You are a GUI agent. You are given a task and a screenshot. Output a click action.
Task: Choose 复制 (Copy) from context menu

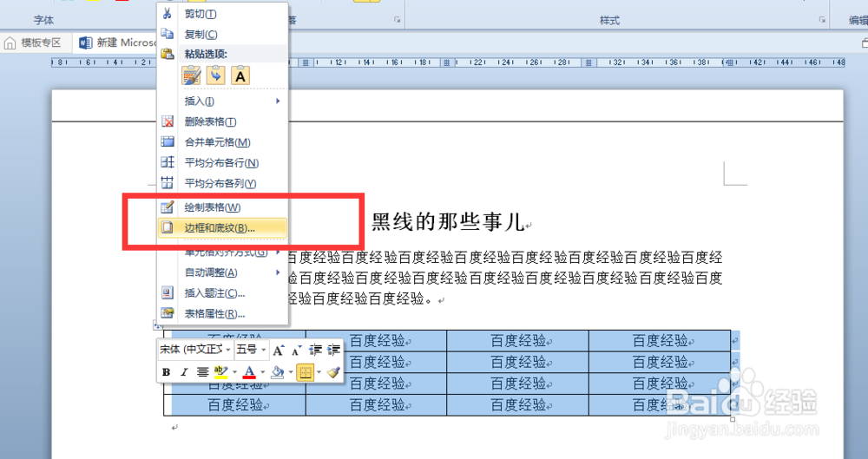pos(222,35)
